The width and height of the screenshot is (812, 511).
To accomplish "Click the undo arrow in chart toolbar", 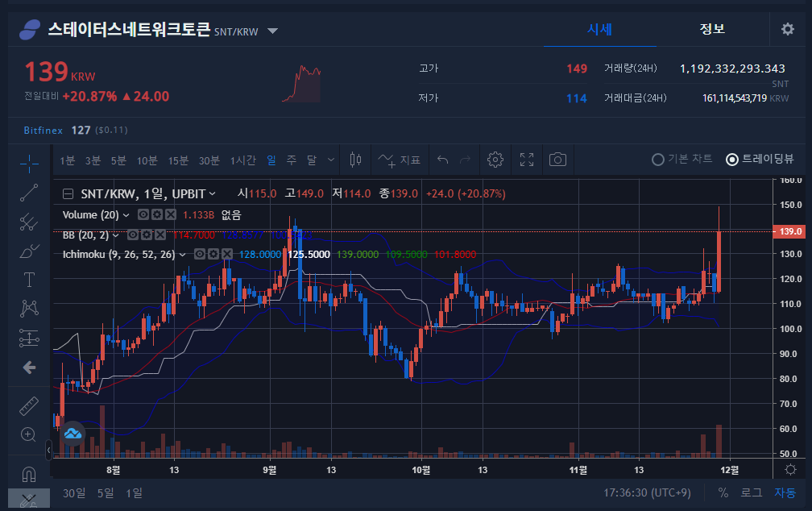I will click(x=443, y=160).
